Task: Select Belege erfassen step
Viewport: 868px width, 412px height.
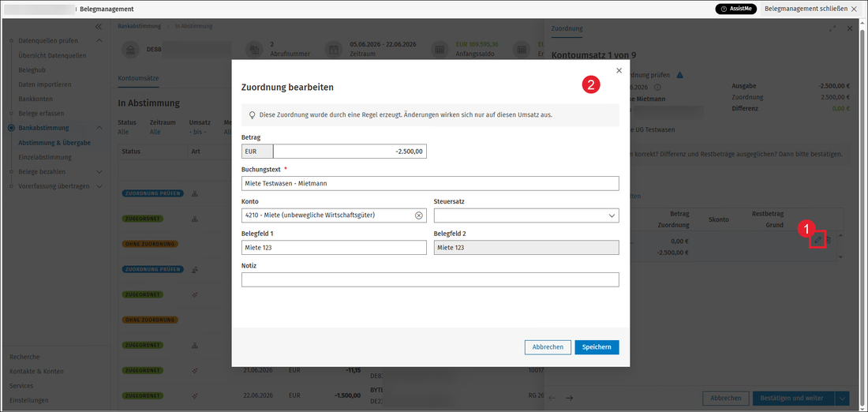Action: click(40, 113)
